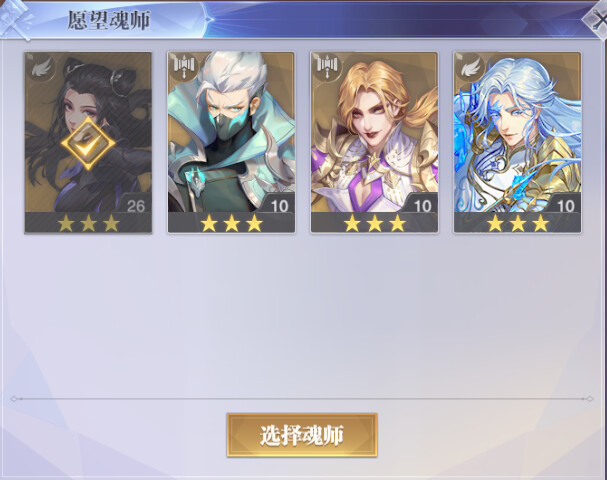Select the blue-haired soul master card

(517, 142)
